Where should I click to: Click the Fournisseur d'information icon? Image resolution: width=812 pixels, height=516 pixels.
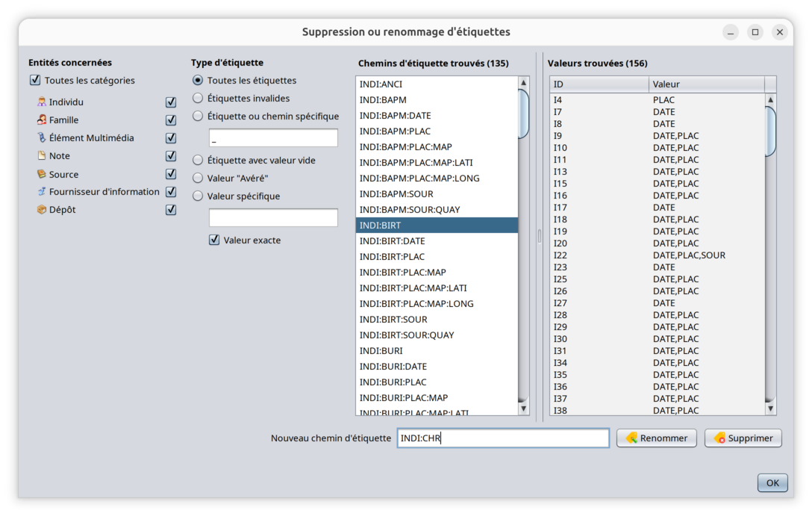(42, 192)
